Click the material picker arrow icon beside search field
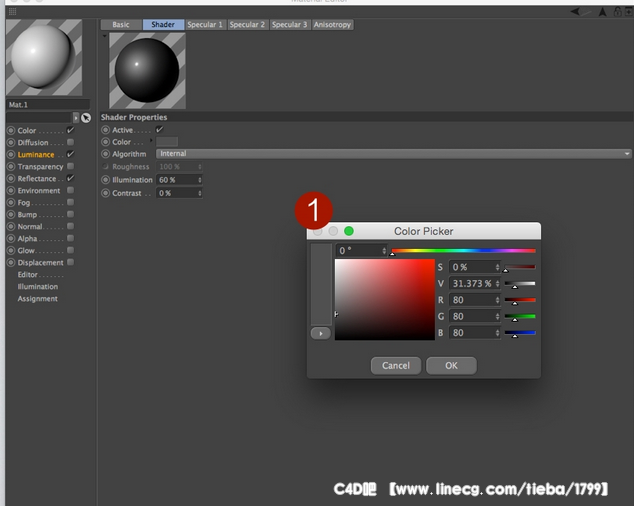 [86, 118]
